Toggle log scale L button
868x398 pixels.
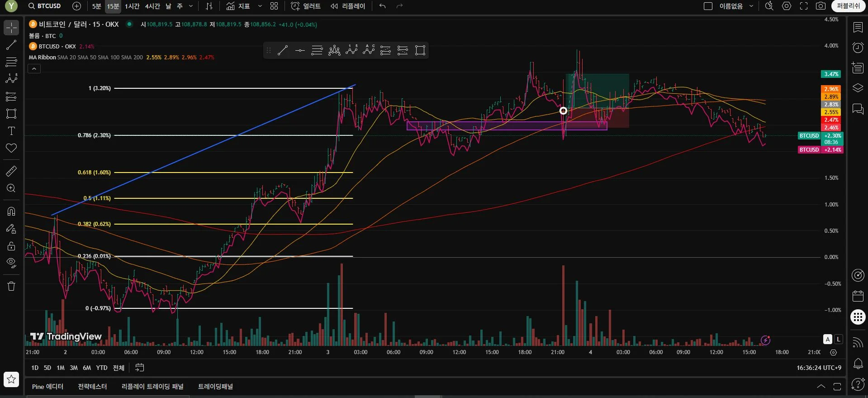point(838,339)
